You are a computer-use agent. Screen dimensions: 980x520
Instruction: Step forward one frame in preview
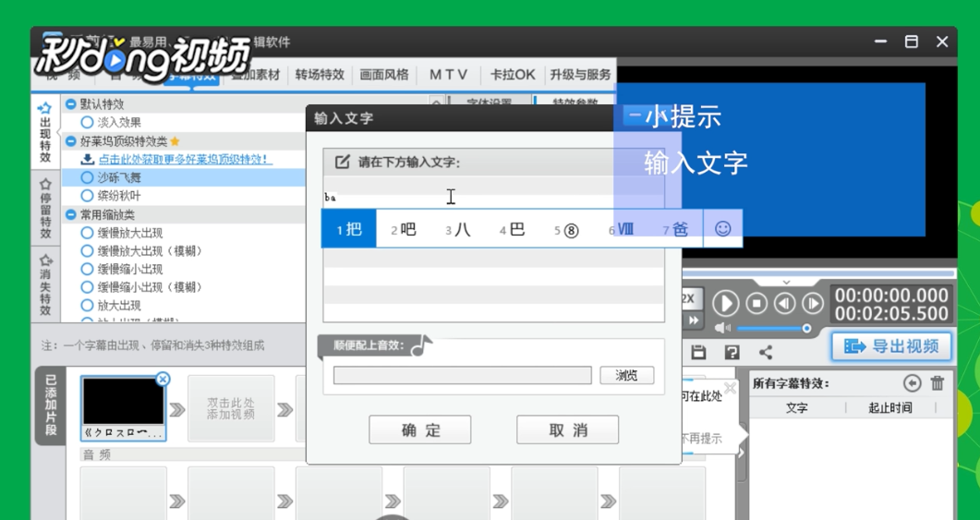813,304
